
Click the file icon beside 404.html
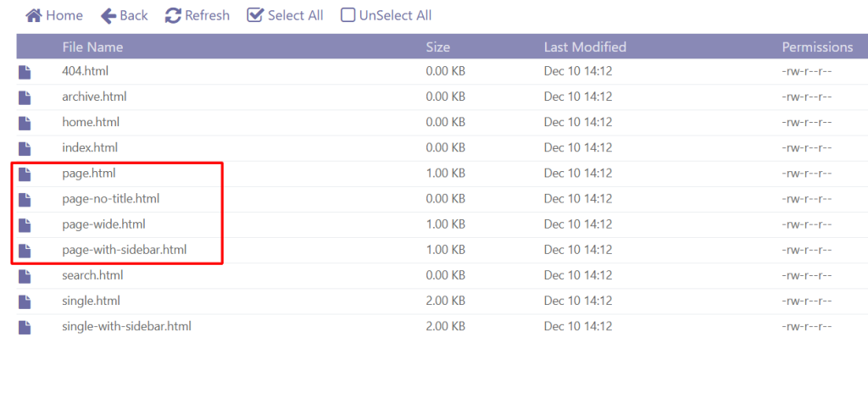25,72
